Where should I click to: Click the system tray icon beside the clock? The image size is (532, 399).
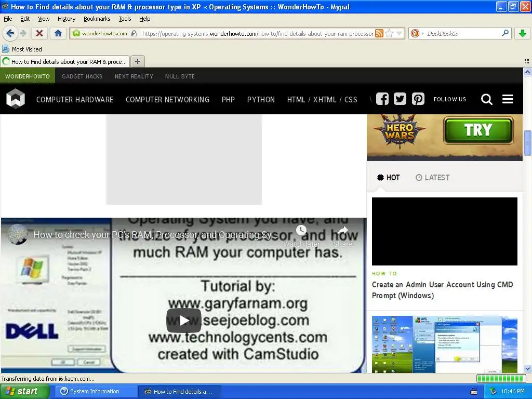493,391
